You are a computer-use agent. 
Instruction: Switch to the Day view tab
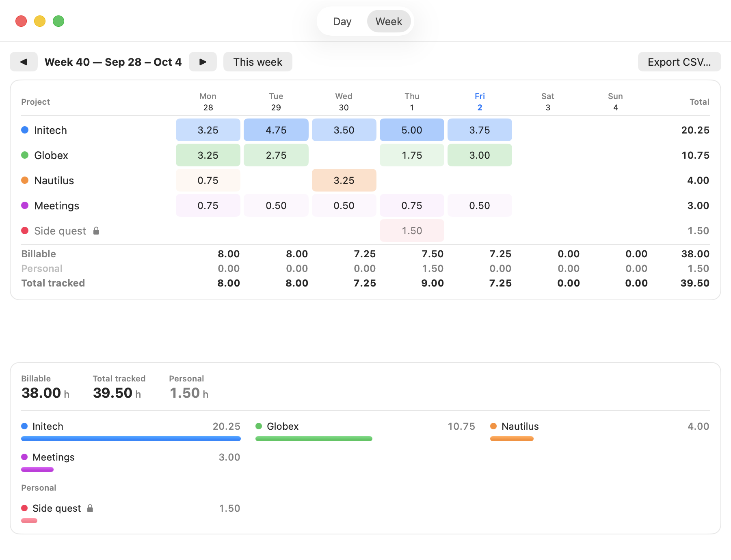tap(342, 21)
